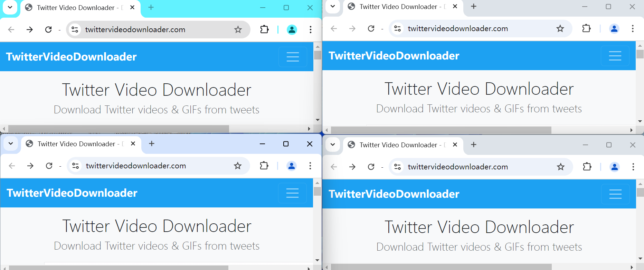644x270 pixels.
Task: Reload page in bottom-left window
Action: pos(49,166)
